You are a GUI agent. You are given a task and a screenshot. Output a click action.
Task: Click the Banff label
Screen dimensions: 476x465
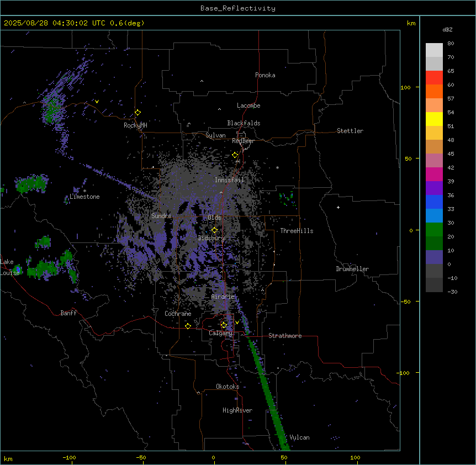point(68,313)
